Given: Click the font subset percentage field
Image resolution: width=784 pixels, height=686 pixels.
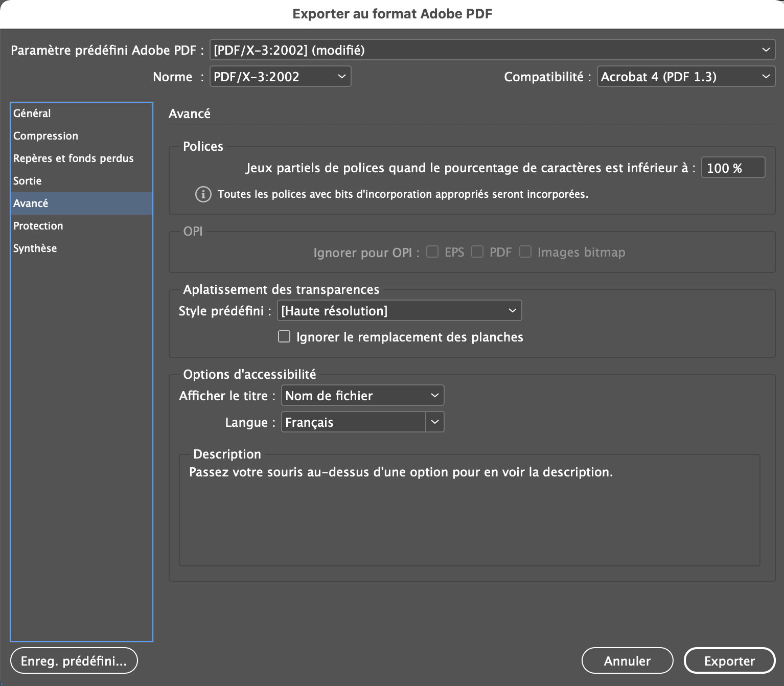Looking at the screenshot, I should 732,168.
